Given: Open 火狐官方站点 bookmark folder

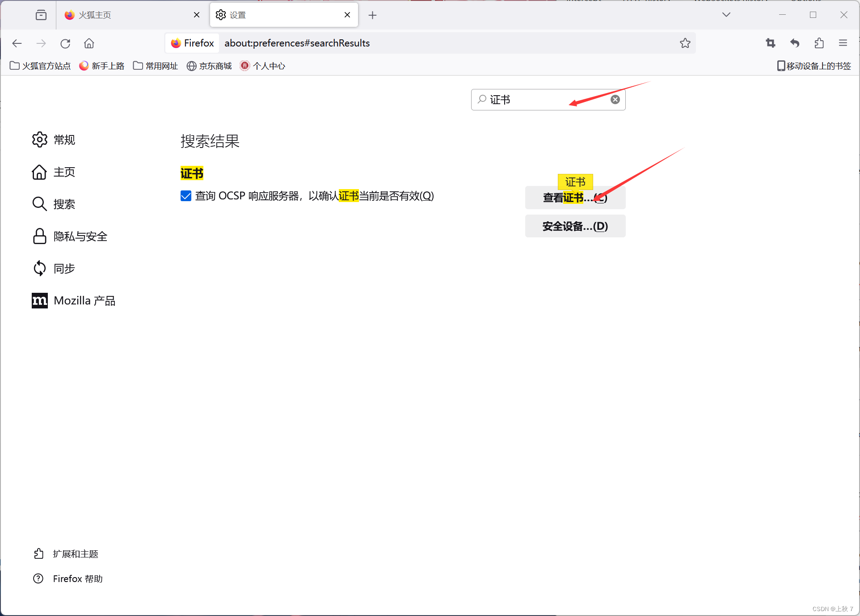Looking at the screenshot, I should tap(40, 66).
